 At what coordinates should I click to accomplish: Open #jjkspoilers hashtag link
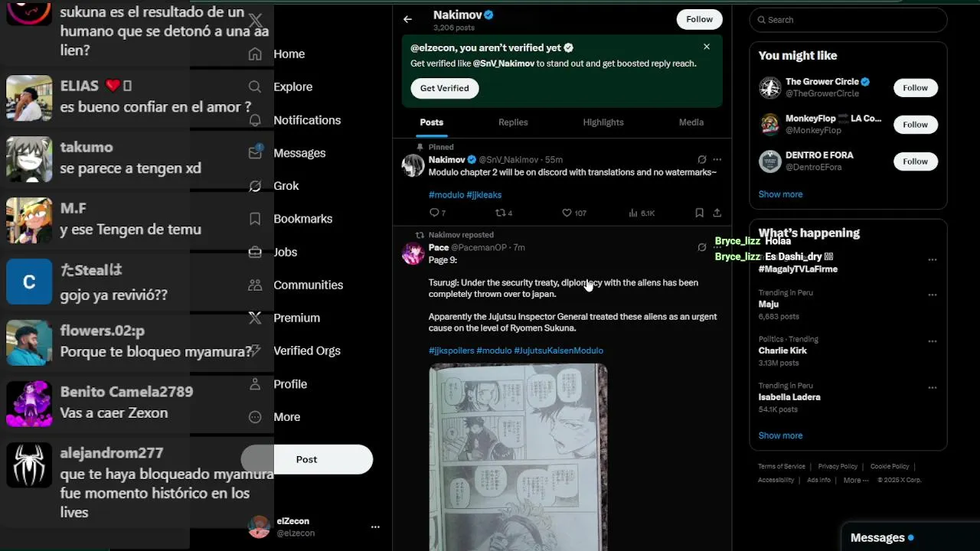click(451, 350)
